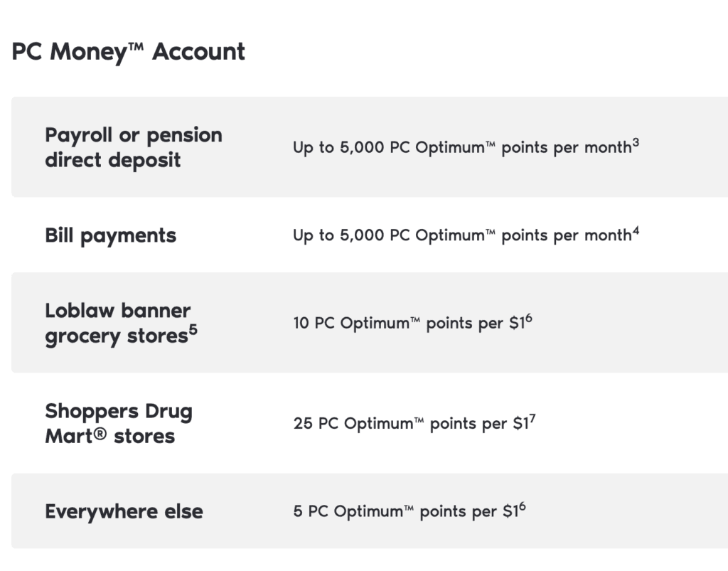Click the Bill payments 5,000 points text
The image size is (728, 571).
pos(462,235)
